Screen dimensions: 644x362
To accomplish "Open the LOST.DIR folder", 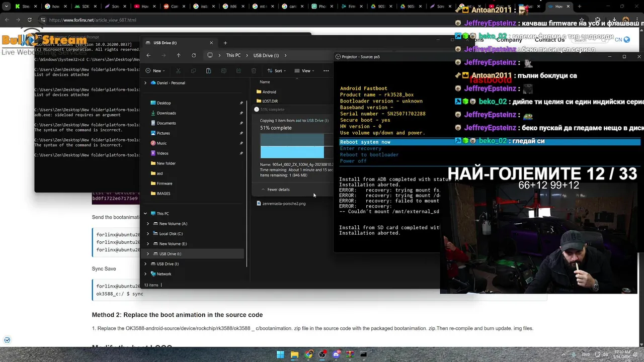I will (x=270, y=101).
